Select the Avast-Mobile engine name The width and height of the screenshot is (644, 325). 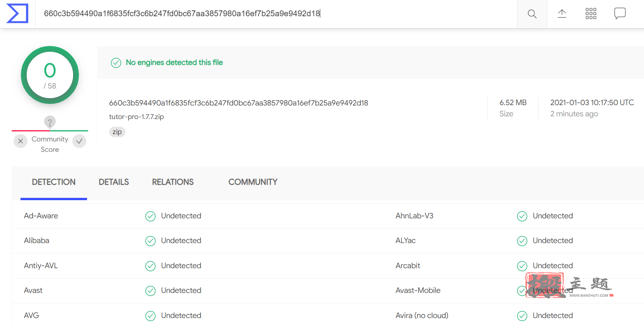click(x=418, y=290)
